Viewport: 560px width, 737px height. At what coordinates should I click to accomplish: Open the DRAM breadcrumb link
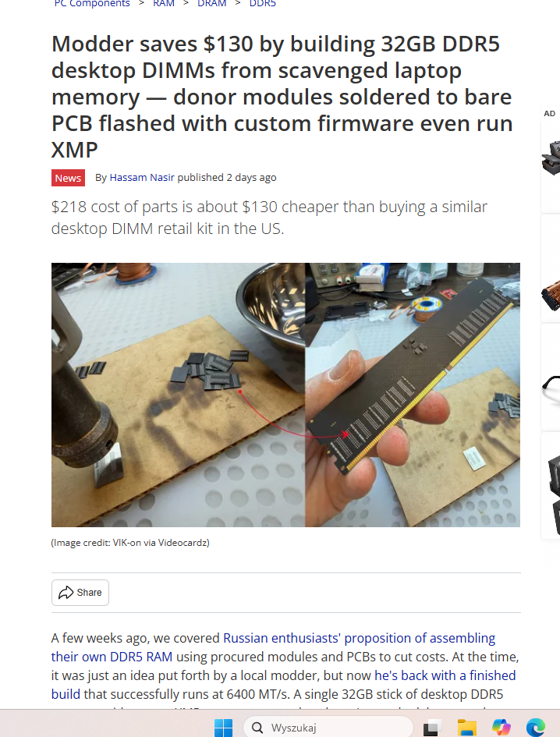click(211, 4)
